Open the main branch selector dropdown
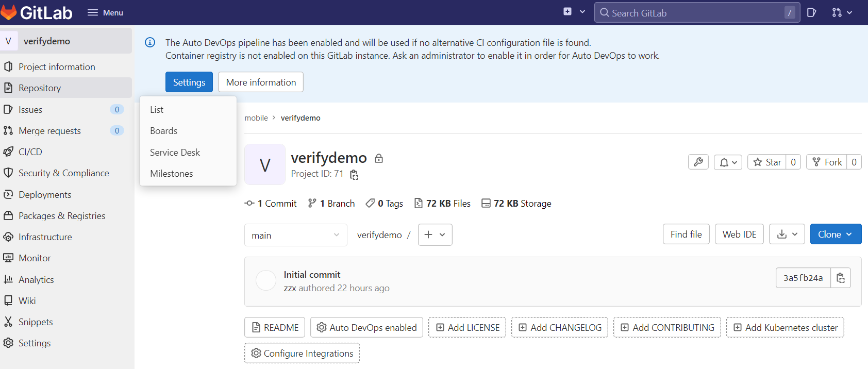868x369 pixels. click(x=296, y=235)
